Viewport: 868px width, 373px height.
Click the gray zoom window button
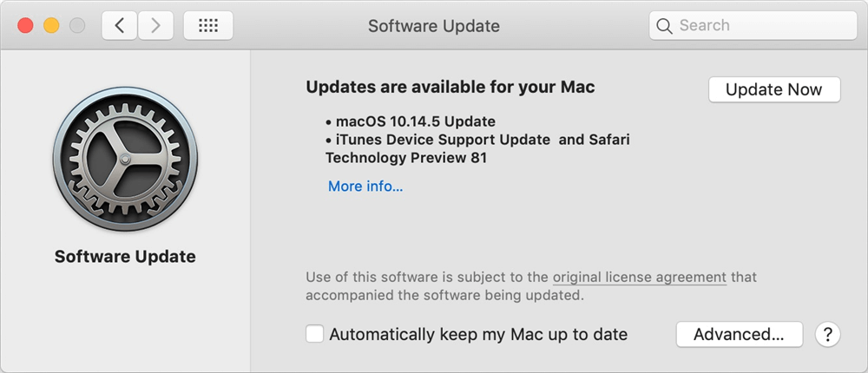click(77, 26)
